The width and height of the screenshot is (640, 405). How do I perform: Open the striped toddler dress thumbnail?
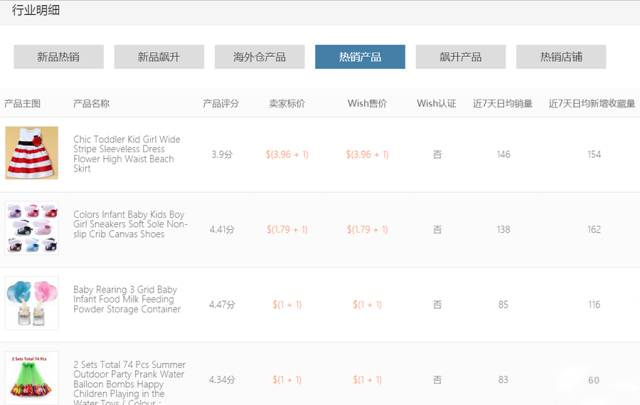31,153
